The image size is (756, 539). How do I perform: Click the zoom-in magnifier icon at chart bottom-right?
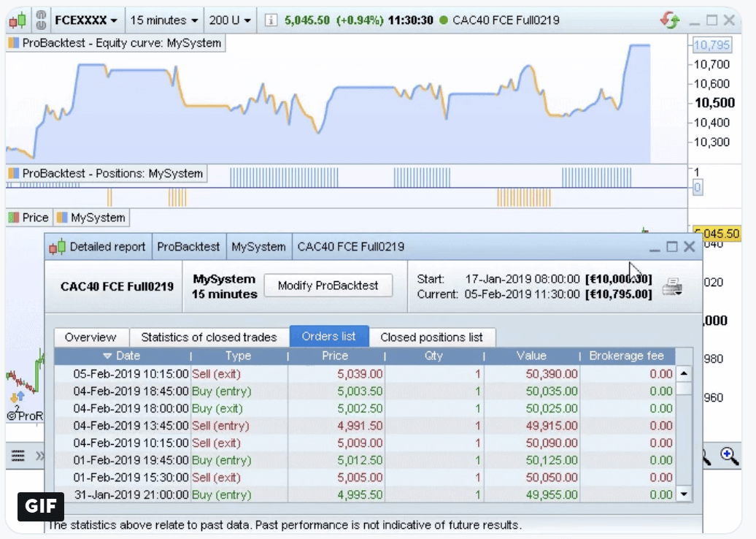729,456
